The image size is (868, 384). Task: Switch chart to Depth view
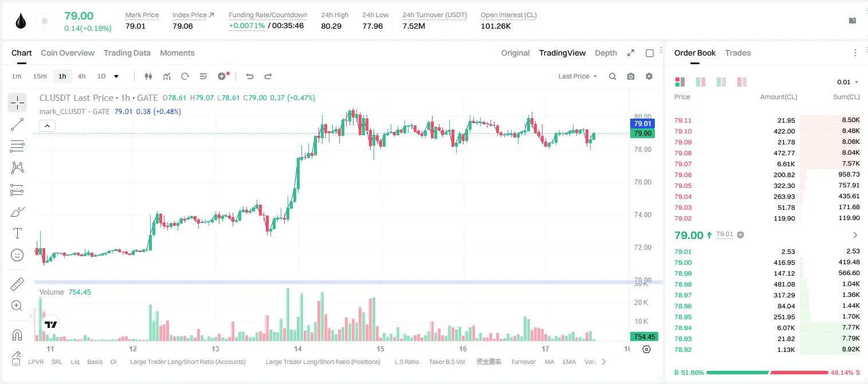[606, 53]
